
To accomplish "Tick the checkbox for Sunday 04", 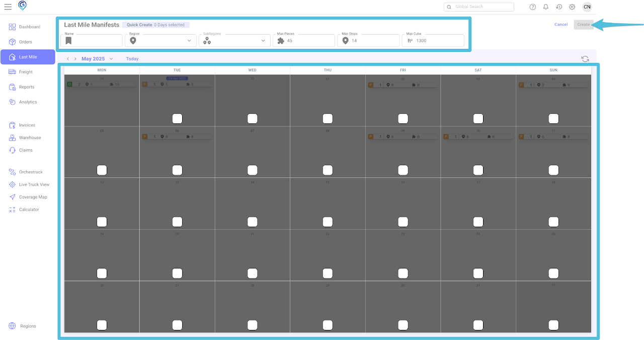I will (x=553, y=118).
